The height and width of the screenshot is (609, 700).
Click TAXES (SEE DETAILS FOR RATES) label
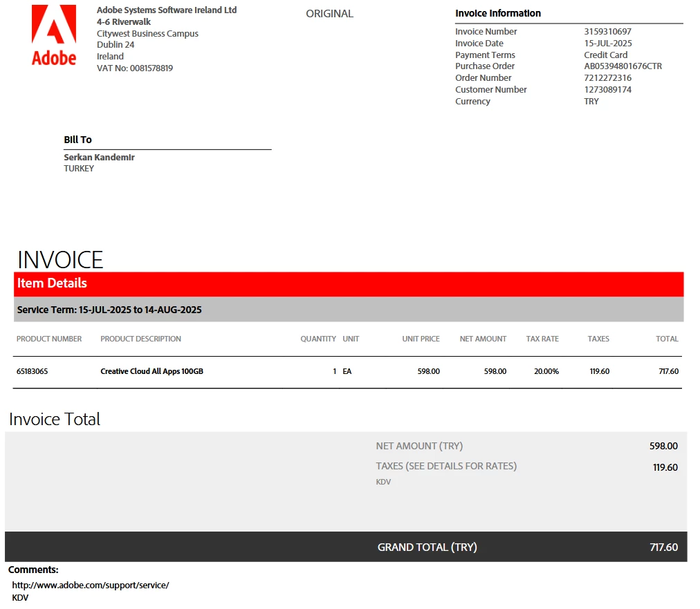tap(446, 466)
